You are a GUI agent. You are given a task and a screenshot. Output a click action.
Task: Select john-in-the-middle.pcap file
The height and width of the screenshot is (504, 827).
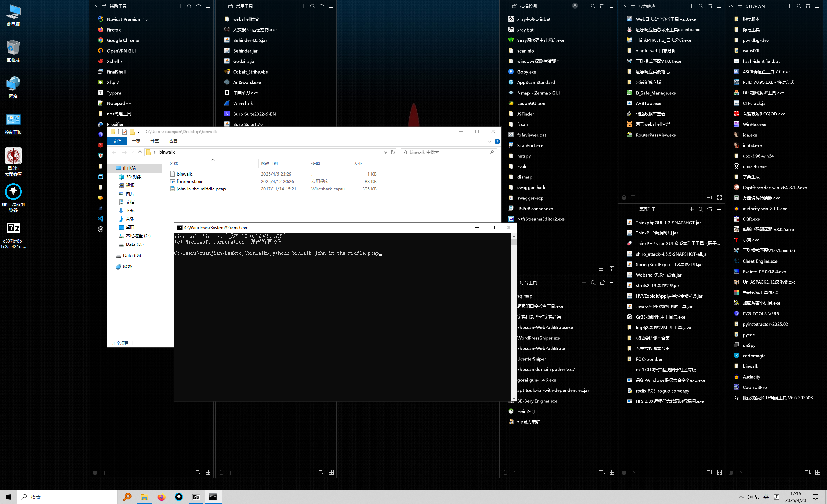(201, 189)
